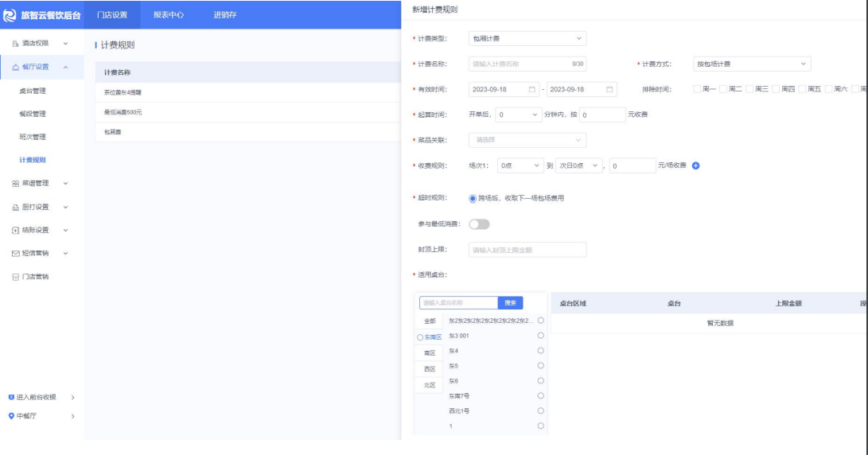Click the 最低消费500元 rule row
Image resolution: width=868 pixels, height=455 pixels.
point(248,112)
